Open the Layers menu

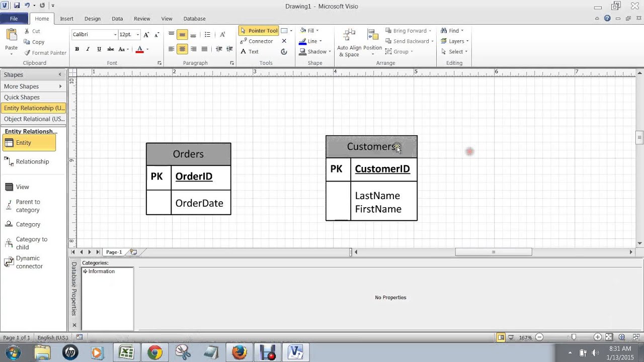click(455, 41)
